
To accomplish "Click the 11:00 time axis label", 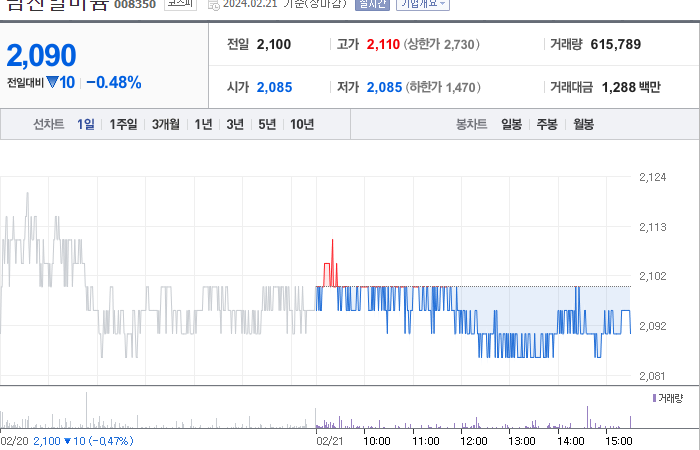I will (x=426, y=441).
